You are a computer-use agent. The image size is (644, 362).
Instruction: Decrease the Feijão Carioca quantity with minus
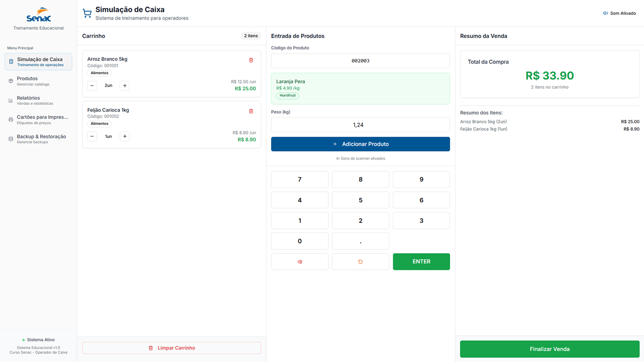pyautogui.click(x=92, y=137)
